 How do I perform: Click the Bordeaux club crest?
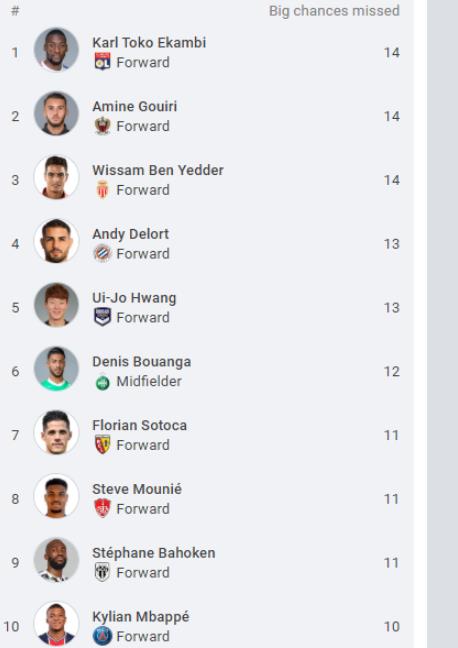(x=102, y=317)
